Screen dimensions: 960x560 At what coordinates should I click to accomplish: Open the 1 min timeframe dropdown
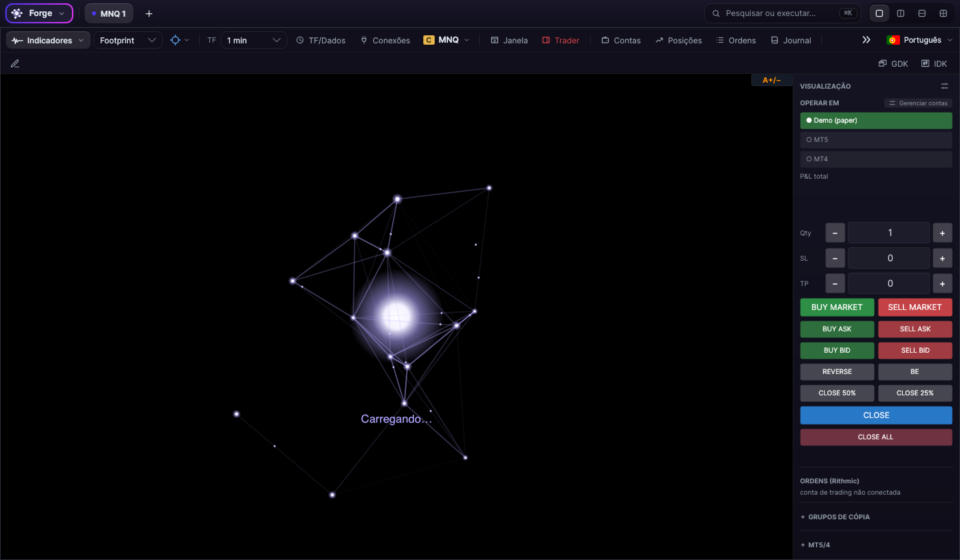254,40
